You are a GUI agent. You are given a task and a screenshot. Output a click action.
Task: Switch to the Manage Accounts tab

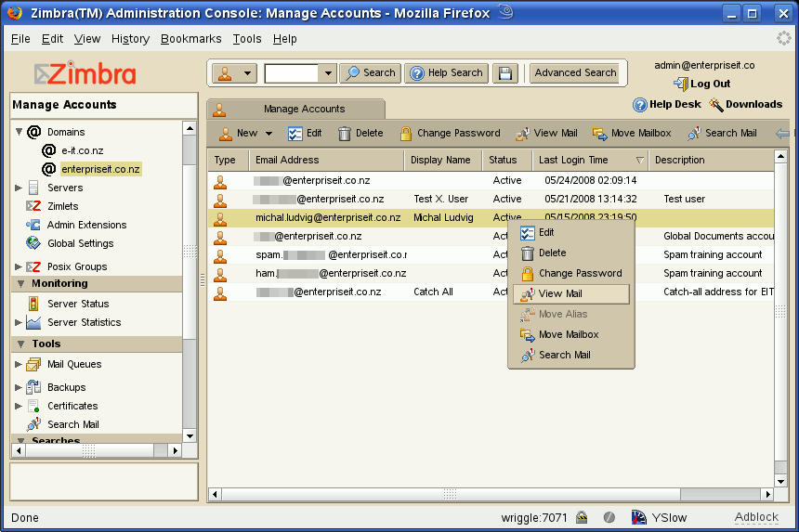(296, 109)
